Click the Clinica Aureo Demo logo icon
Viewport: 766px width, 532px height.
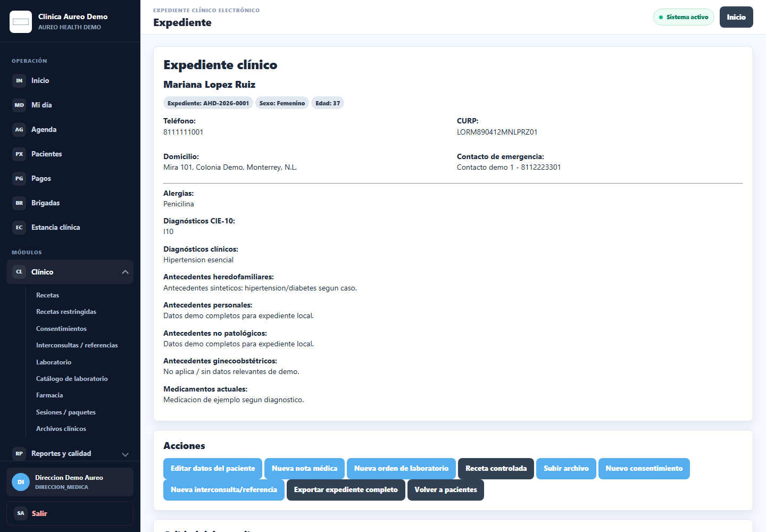click(21, 22)
